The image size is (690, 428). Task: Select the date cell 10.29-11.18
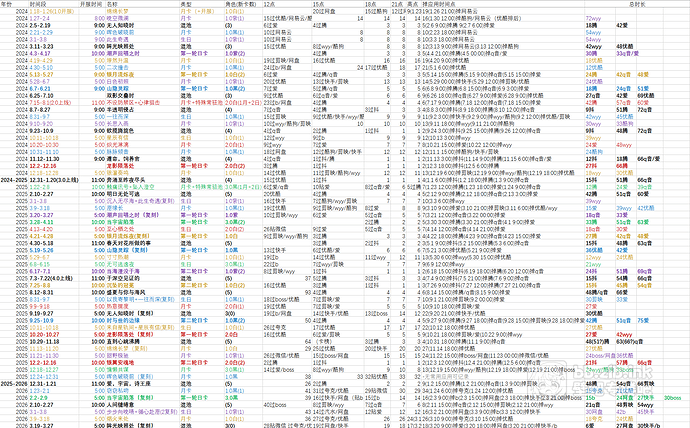pyautogui.click(x=44, y=341)
